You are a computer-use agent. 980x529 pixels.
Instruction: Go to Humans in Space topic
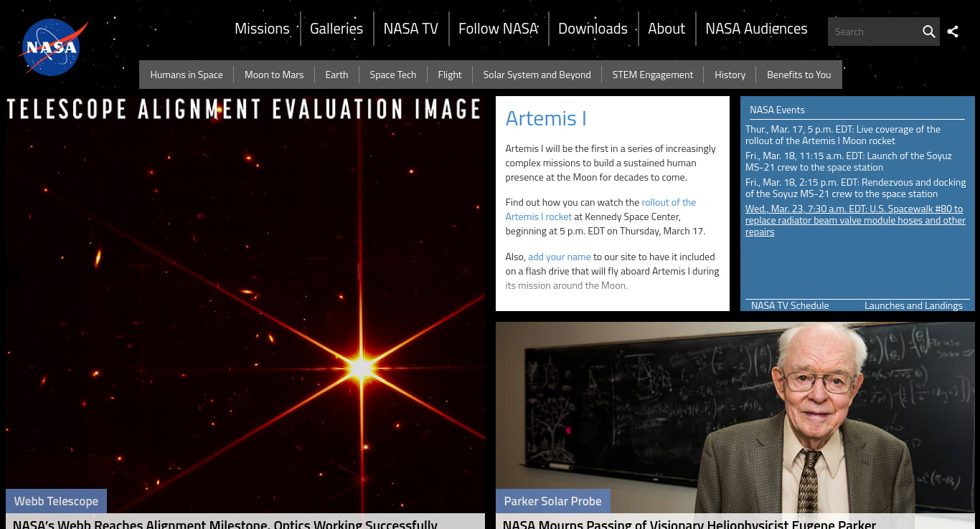click(x=187, y=75)
